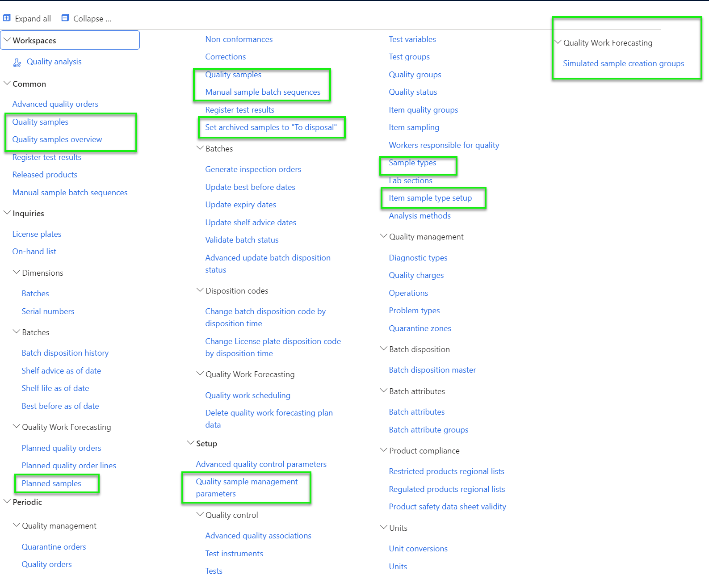Open Test variables
The image size is (709, 588).
coord(412,39)
